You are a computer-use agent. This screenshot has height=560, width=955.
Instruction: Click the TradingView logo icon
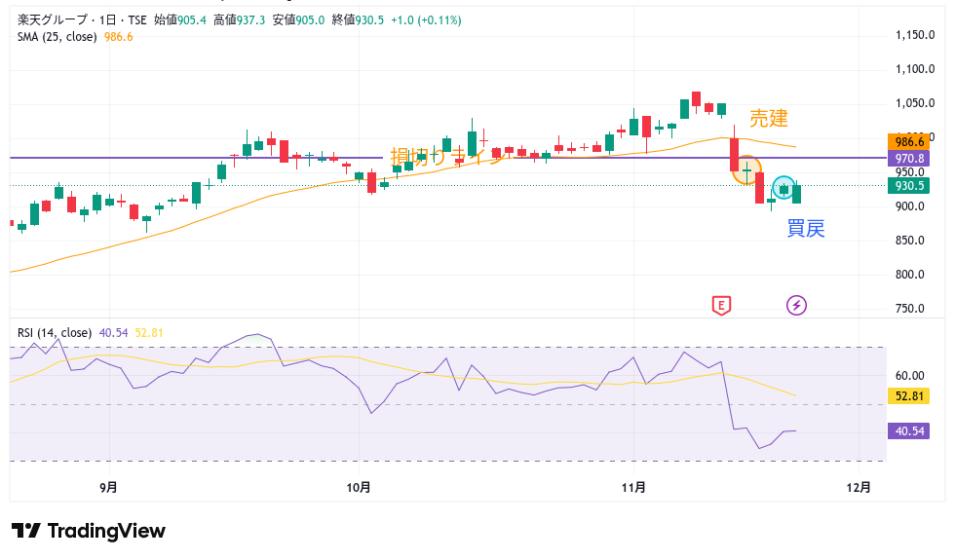tap(25, 531)
